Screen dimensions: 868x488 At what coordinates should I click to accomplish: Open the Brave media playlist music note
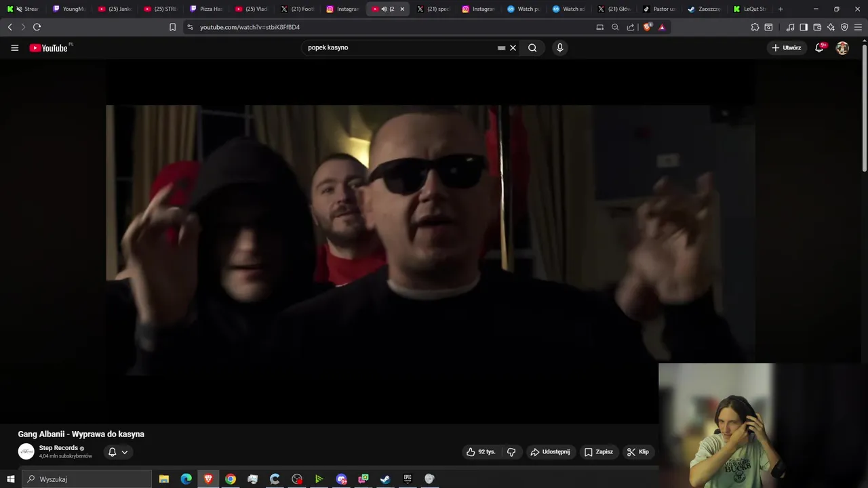coord(790,27)
